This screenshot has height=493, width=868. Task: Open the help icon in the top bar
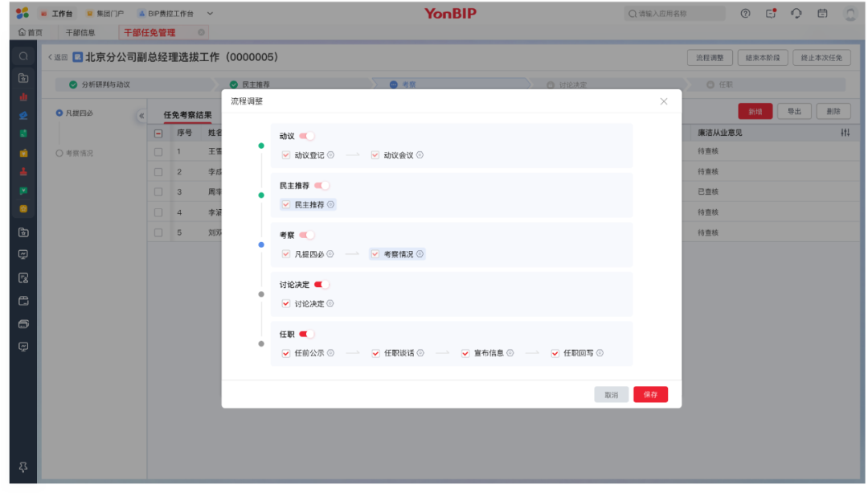pyautogui.click(x=745, y=13)
